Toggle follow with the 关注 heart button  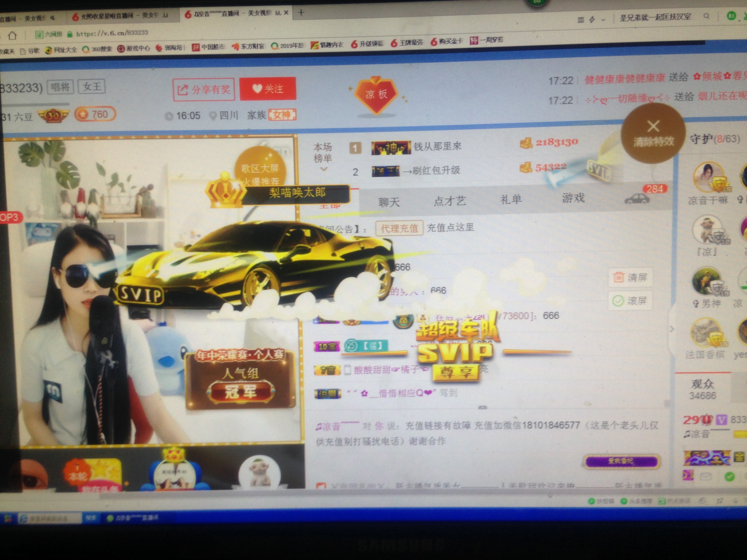coord(268,89)
